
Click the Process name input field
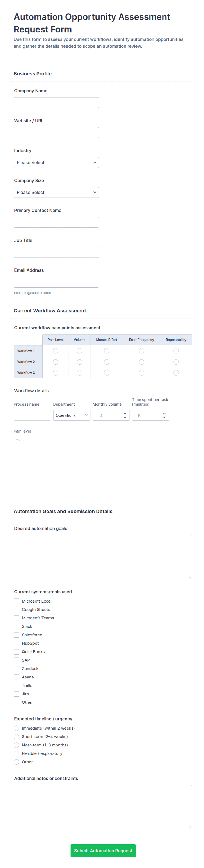[x=32, y=415]
